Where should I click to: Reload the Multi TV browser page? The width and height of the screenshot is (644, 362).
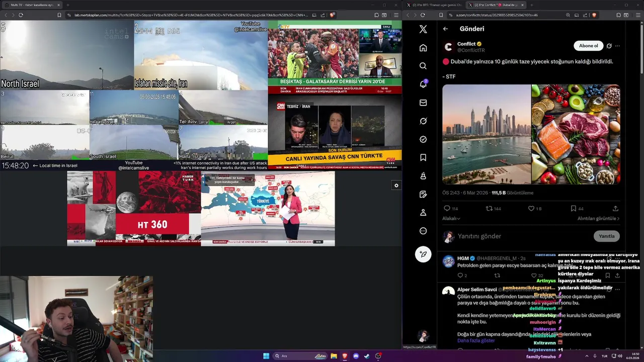pyautogui.click(x=21, y=15)
